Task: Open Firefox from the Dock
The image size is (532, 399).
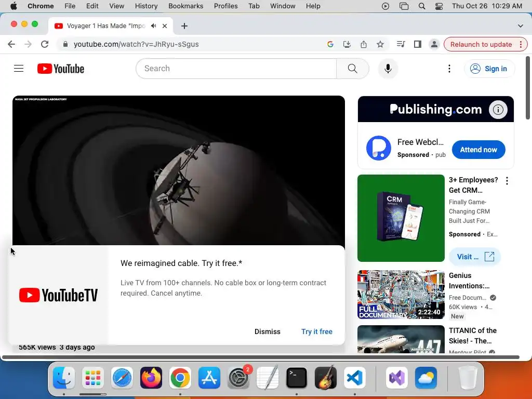Action: pyautogui.click(x=151, y=378)
